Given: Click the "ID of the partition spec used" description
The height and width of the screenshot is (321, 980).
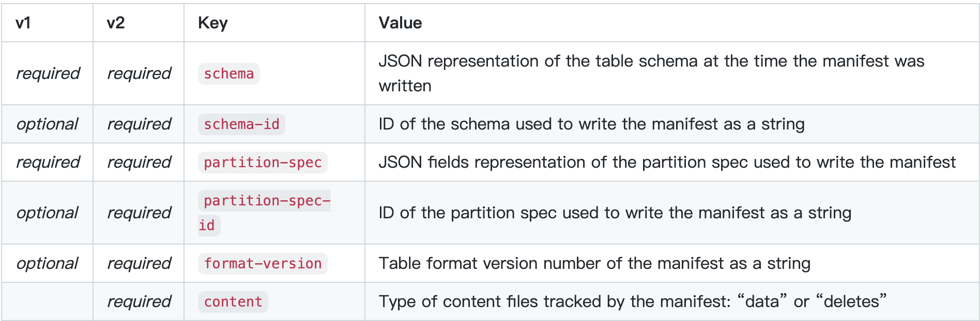Looking at the screenshot, I should 615,213.
